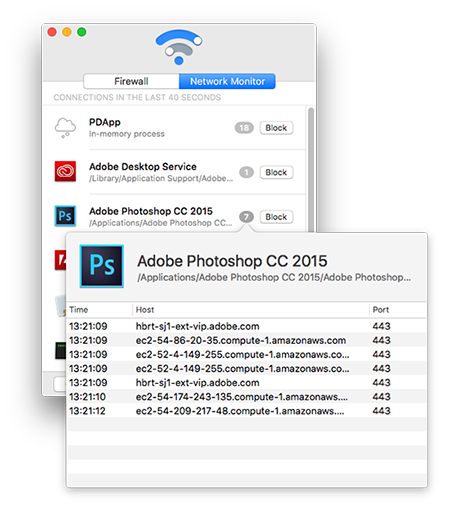Click the connection list vertical scrollbar
Screen dimensions: 450x513
pyautogui.click(x=311, y=169)
